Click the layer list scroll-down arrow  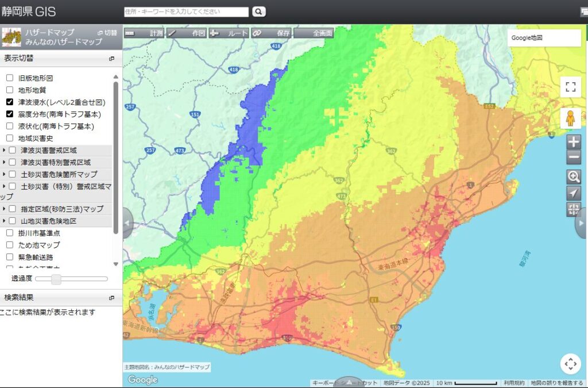click(116, 264)
